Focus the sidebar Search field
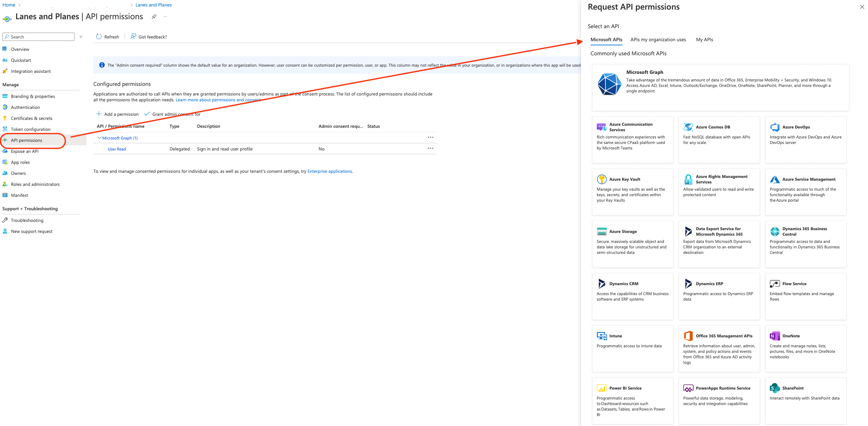 click(x=38, y=37)
